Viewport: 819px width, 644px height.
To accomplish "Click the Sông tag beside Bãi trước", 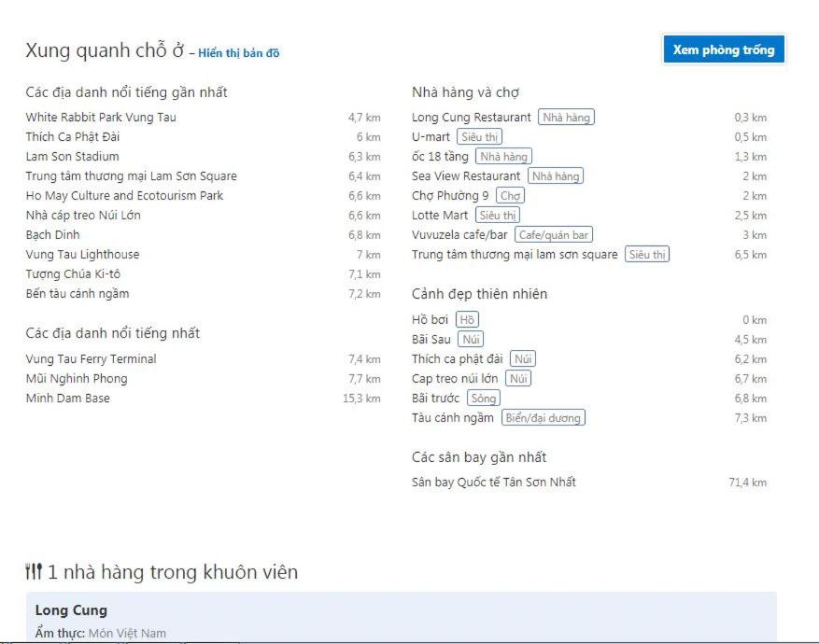I will coord(483,399).
